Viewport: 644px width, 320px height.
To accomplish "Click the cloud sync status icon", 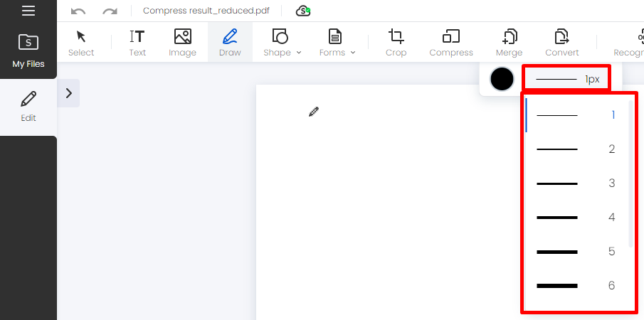I will 303,11.
